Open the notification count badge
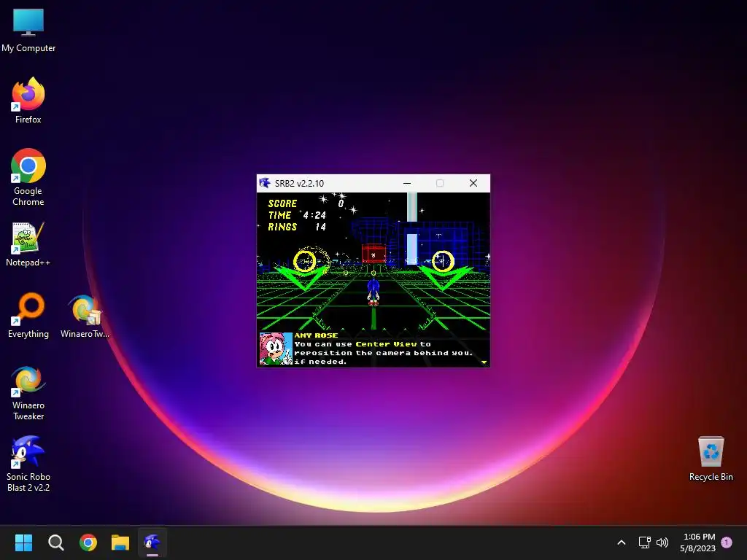This screenshot has height=560, width=747. pyautogui.click(x=727, y=542)
